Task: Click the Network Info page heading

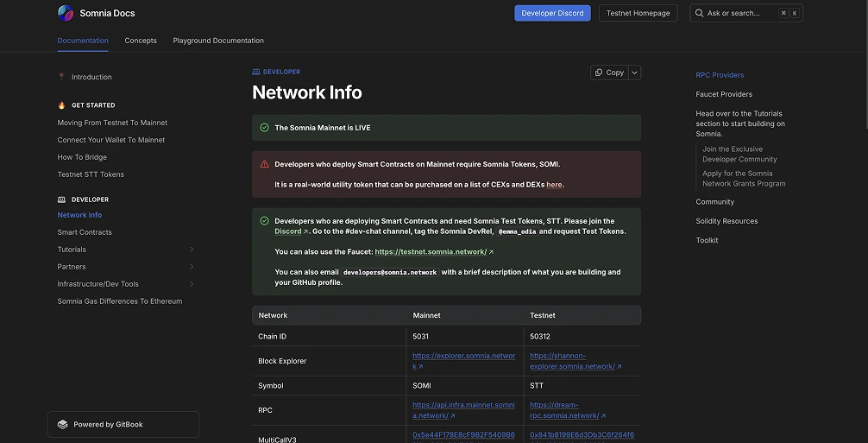Action: point(306,92)
